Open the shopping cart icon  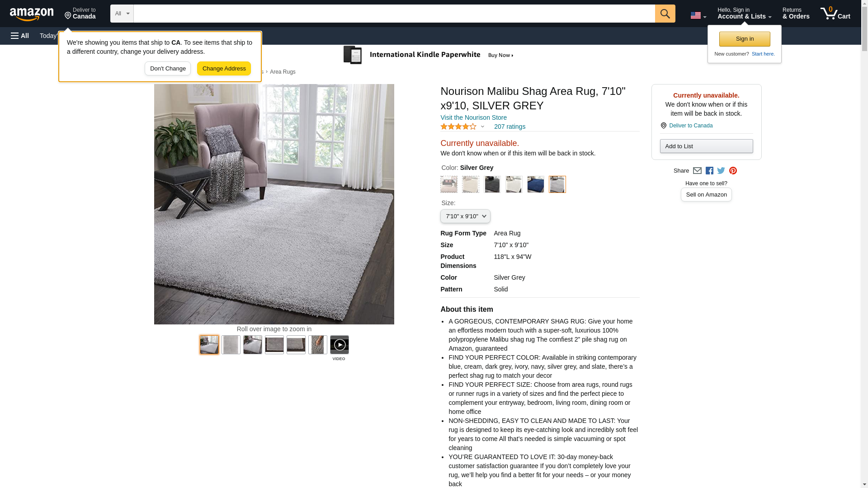pos(835,14)
